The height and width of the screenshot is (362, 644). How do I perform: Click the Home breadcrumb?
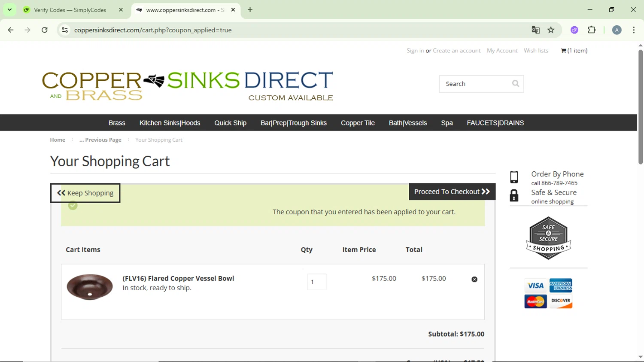(x=58, y=140)
